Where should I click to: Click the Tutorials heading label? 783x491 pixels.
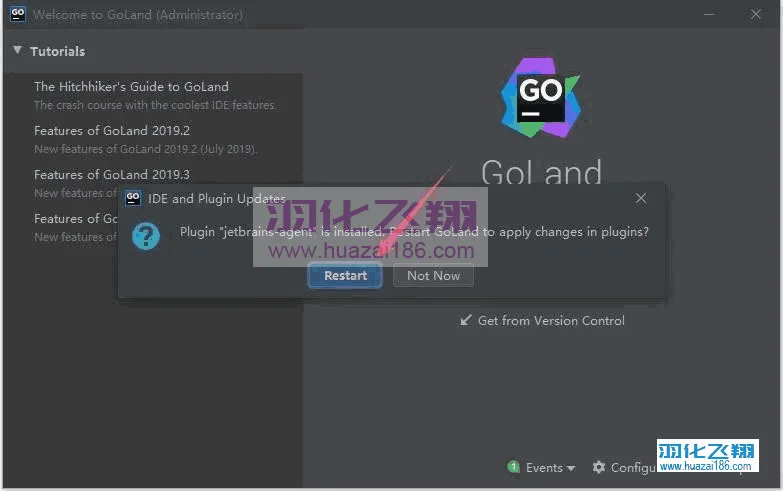pyautogui.click(x=57, y=51)
